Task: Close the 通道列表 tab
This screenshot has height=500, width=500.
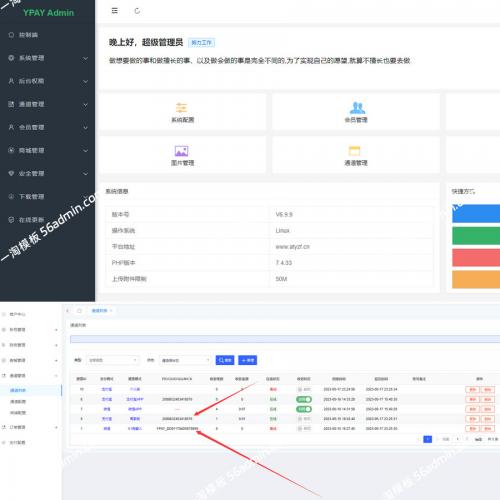Action: (111, 311)
